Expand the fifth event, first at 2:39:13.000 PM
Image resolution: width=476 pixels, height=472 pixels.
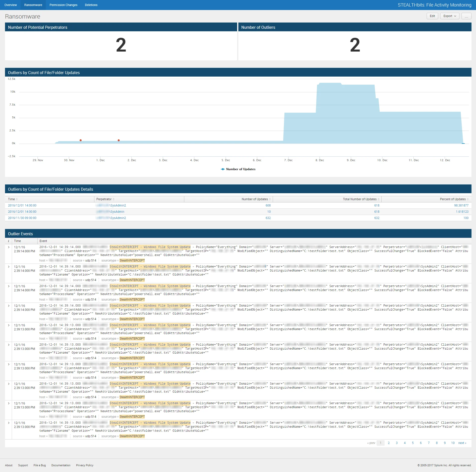click(9, 325)
